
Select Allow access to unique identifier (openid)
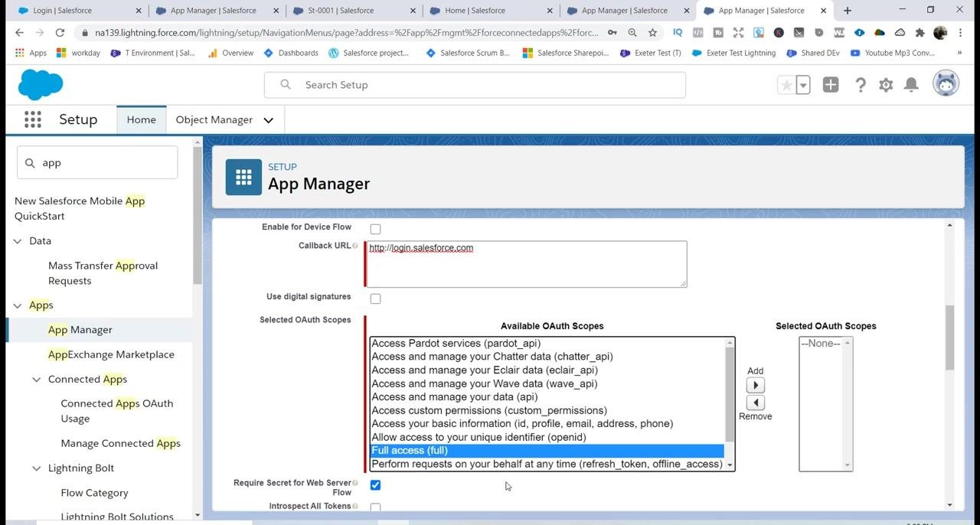click(x=547, y=438)
